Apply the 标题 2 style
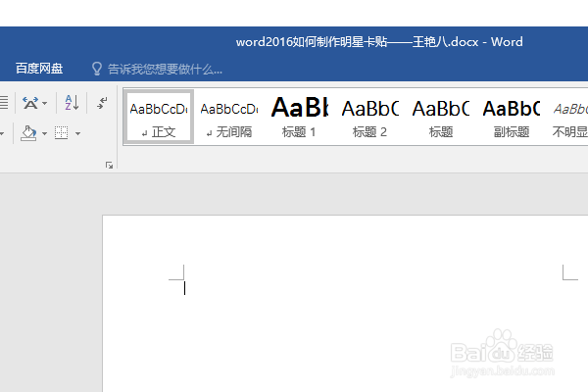Viewport: 588px width, 392px height. [369, 117]
